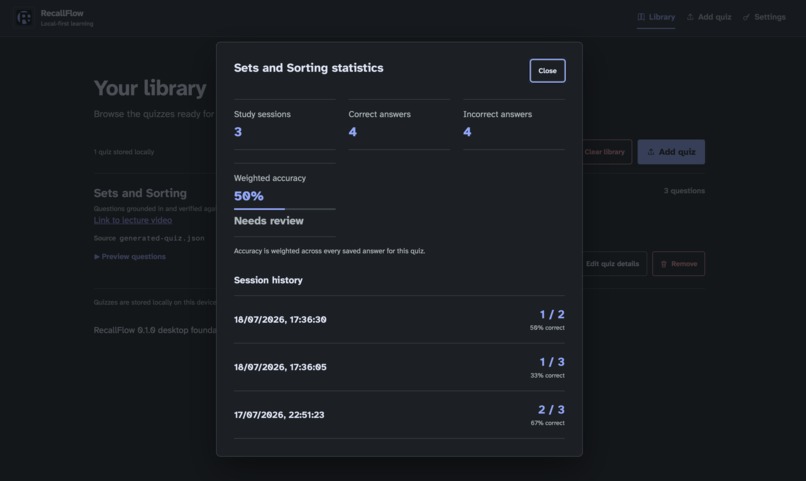Select session 18/07/2026, 17:36:05
This screenshot has width=806, height=481.
point(399,367)
